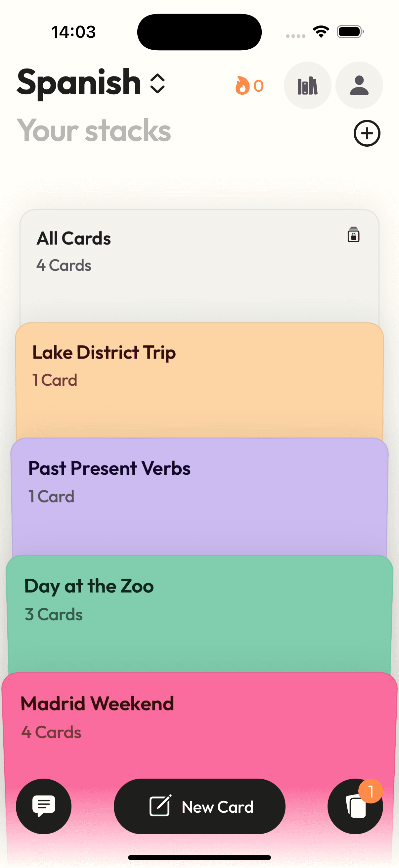This screenshot has width=399, height=868.
Task: Select the purple Past Present Verbs stack
Action: coord(199,496)
